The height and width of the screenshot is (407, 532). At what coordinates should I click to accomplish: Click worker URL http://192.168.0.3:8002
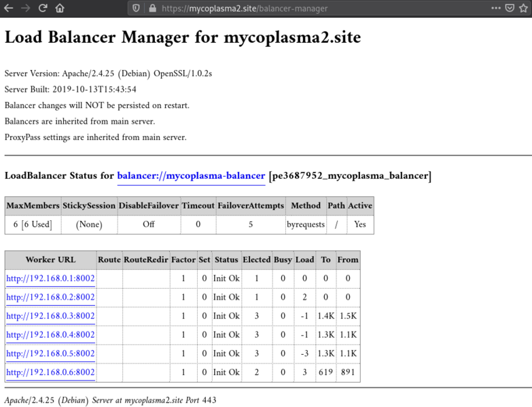[50, 316]
